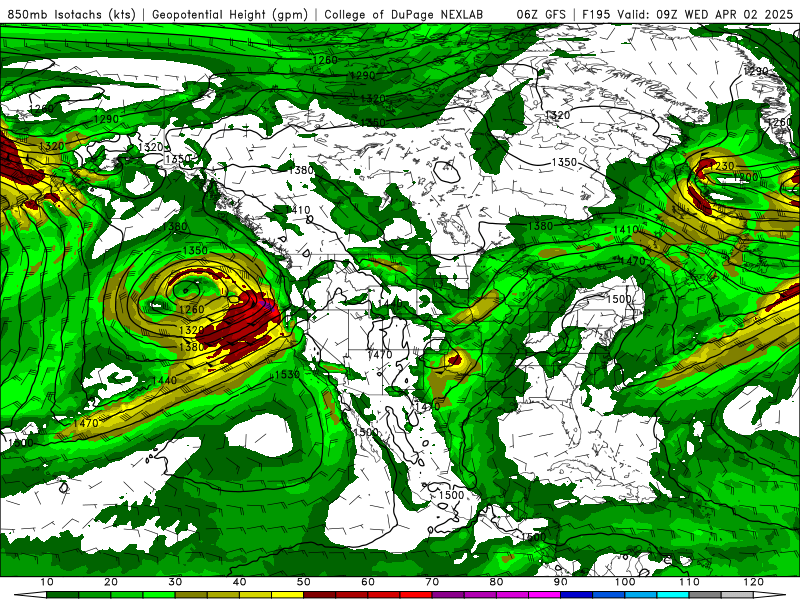Click the 1260 label inside the Pacific low
Viewport: 800px width, 600px height.
(x=192, y=309)
